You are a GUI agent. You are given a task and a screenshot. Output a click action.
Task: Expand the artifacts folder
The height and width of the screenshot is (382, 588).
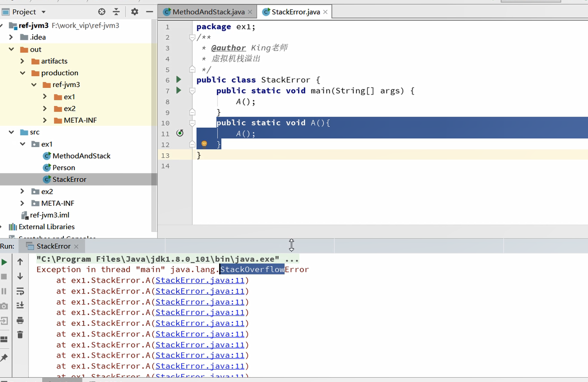(22, 61)
